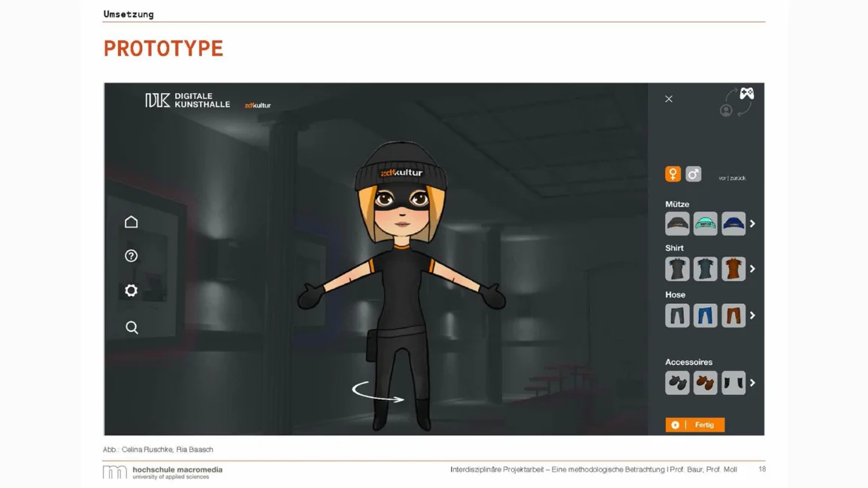Click the rotate avatar arrow
Viewport: 868px width, 488px height.
click(378, 392)
